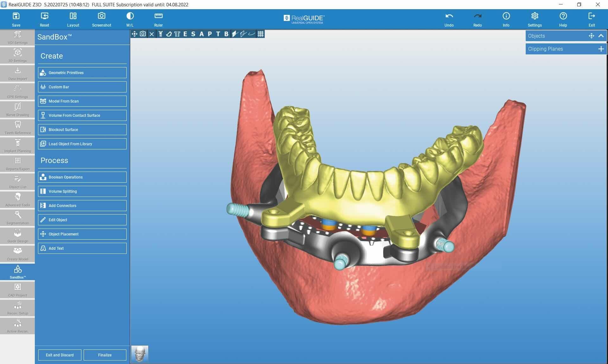Screen dimensions: 608x364
Task: Take a screenshot with the top toolbar Screenshot button
Action: click(x=101, y=19)
